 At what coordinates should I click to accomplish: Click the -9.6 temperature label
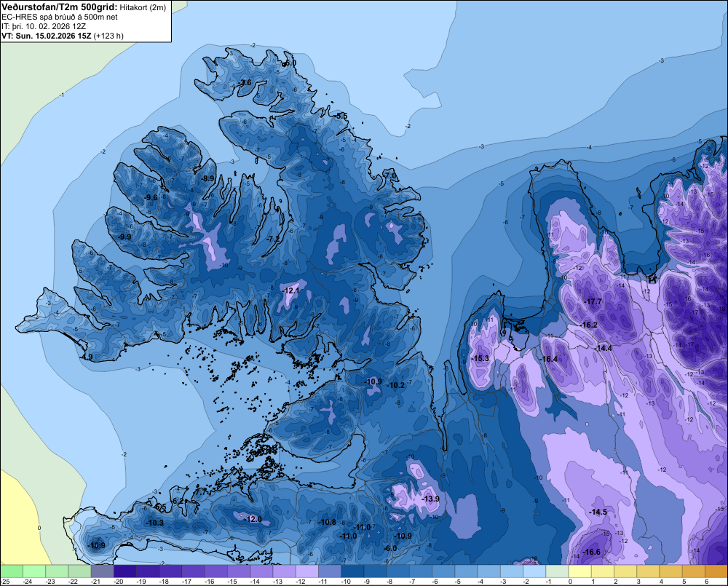(151, 197)
